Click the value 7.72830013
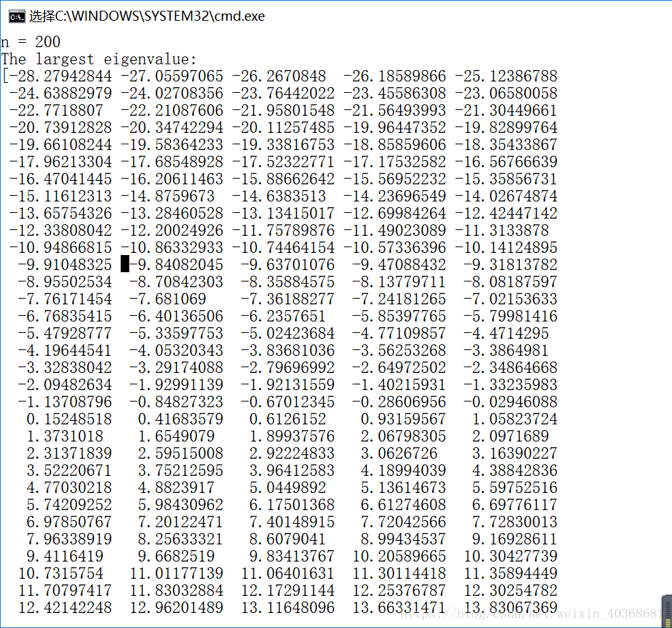 pos(515,522)
